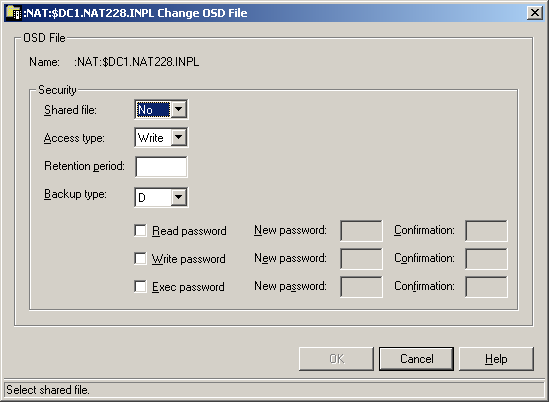Viewport: 549px width, 402px height.
Task: Open the Shared file dropdown
Action: point(179,109)
